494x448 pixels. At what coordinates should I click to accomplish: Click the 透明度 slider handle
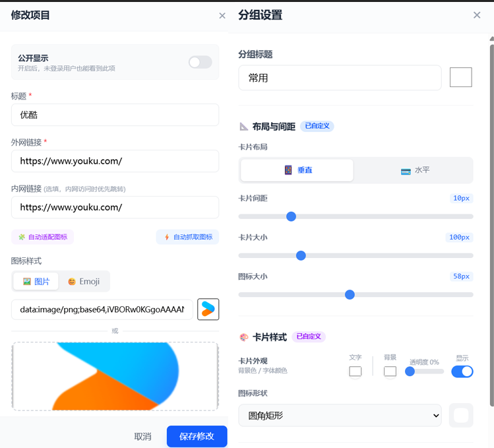410,371
